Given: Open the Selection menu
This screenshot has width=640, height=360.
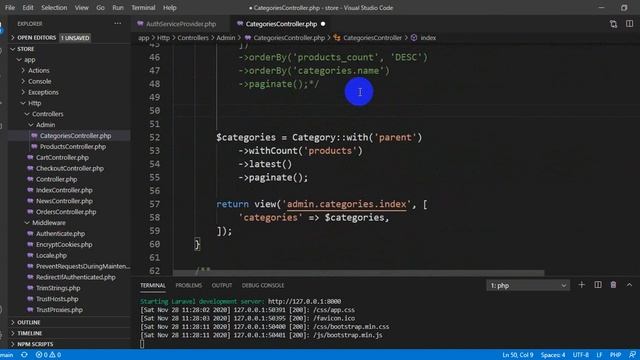Looking at the screenshot, I should coord(54,8).
